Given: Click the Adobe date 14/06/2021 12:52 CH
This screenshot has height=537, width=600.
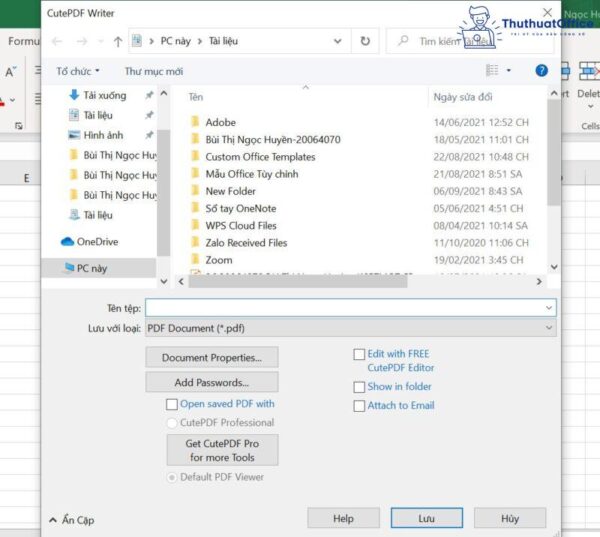Looking at the screenshot, I should (x=481, y=122).
